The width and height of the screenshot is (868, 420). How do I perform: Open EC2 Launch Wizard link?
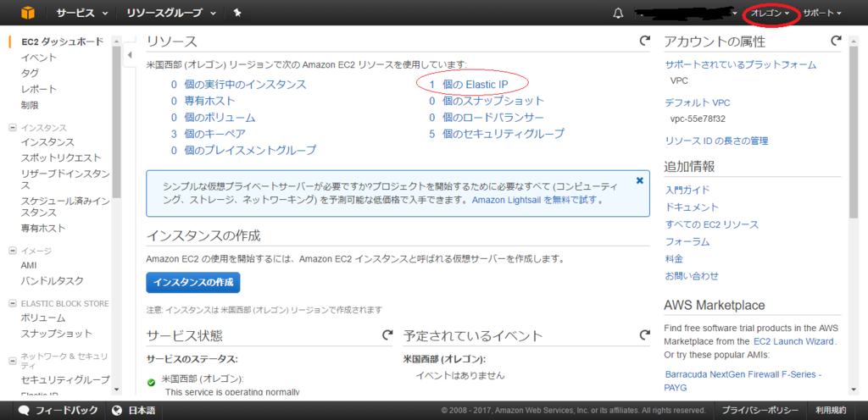coord(793,341)
